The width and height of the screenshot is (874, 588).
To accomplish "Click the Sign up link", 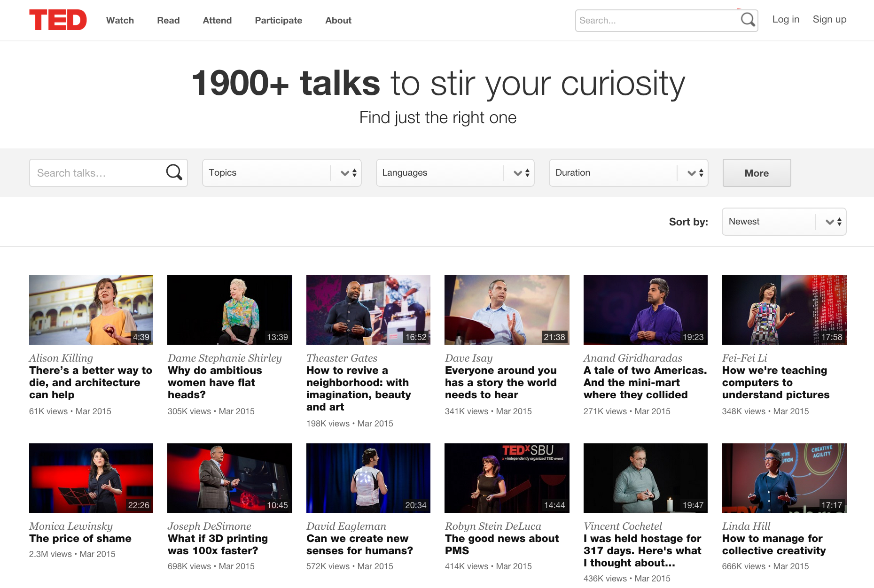I will [x=829, y=19].
